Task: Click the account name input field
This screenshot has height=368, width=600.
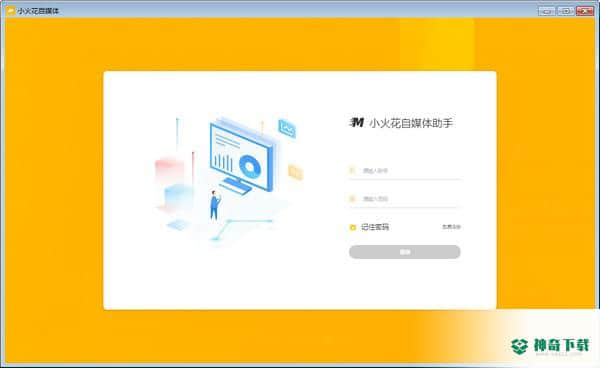Action: click(x=405, y=171)
